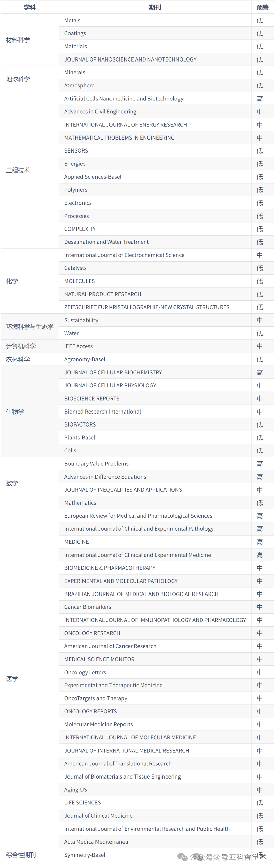The height and width of the screenshot is (868, 275).
Task: Click Molecular Medicine Reports
Action: click(x=99, y=724)
